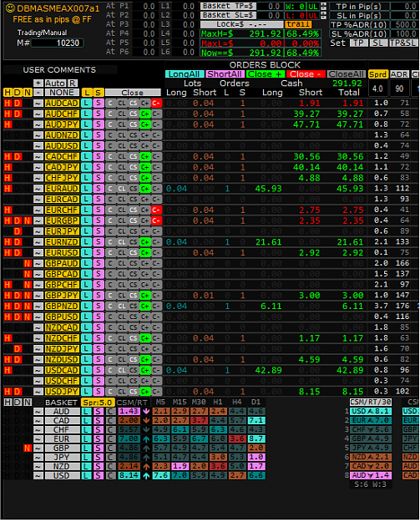Click the green C+ on the AUDCHF row
420x522 pixels.
[144, 114]
